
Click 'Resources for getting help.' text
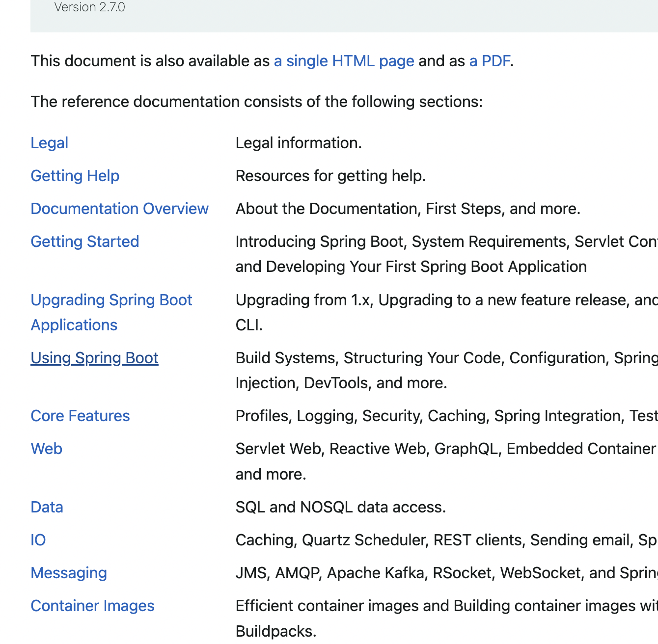point(330,176)
